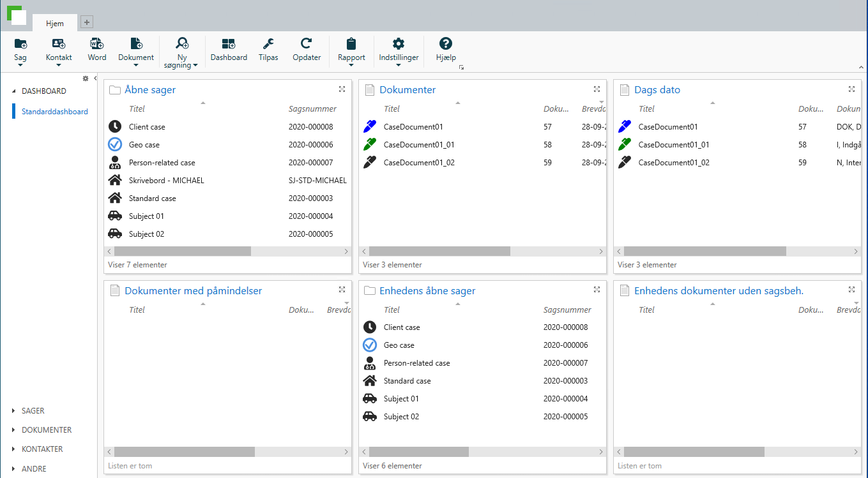868x478 pixels.
Task: Click the Rapport clipboard icon
Action: pyautogui.click(x=351, y=43)
